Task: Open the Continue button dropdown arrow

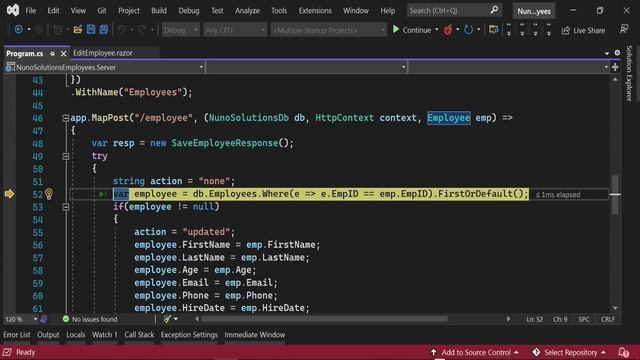Action: [437, 30]
